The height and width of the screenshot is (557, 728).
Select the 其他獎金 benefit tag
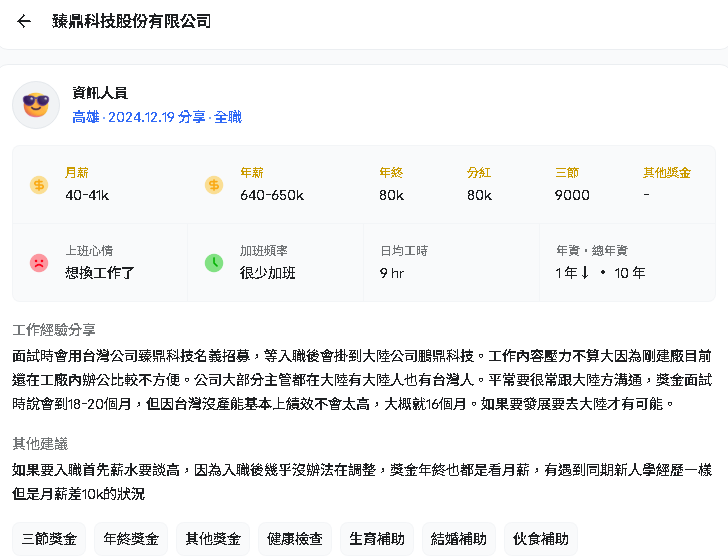coord(213,539)
